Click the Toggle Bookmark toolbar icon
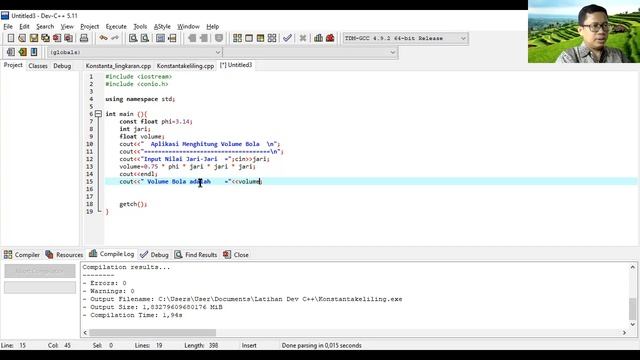Screen dimensions: 640x360 219,38
